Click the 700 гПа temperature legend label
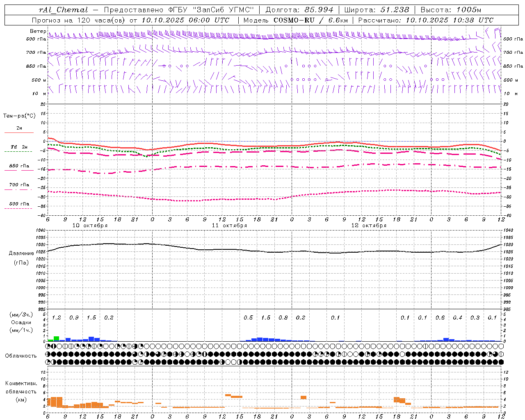525x420 pixels. tap(19, 185)
